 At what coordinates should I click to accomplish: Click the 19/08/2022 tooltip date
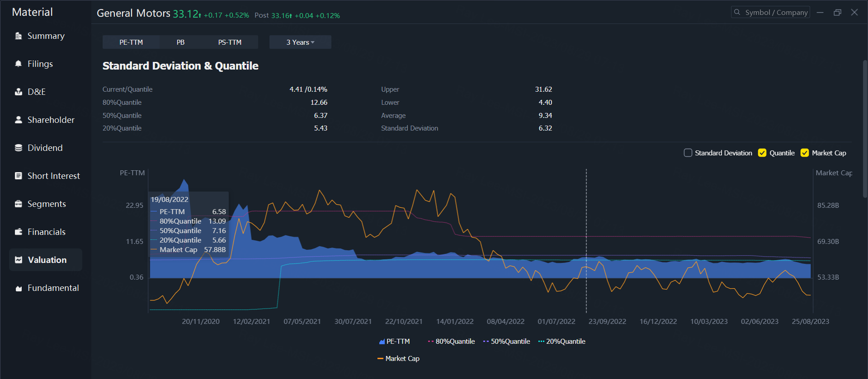pyautogui.click(x=170, y=200)
